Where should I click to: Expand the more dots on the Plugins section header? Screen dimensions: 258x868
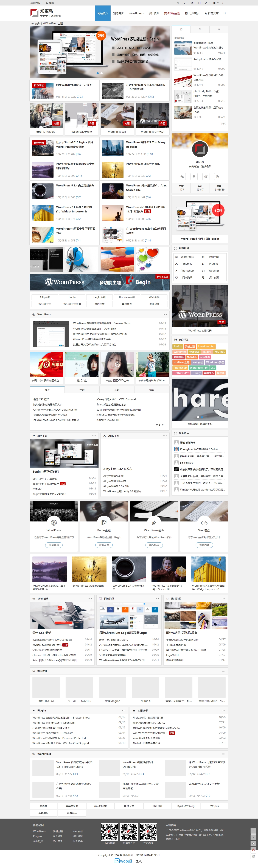[123, 710]
